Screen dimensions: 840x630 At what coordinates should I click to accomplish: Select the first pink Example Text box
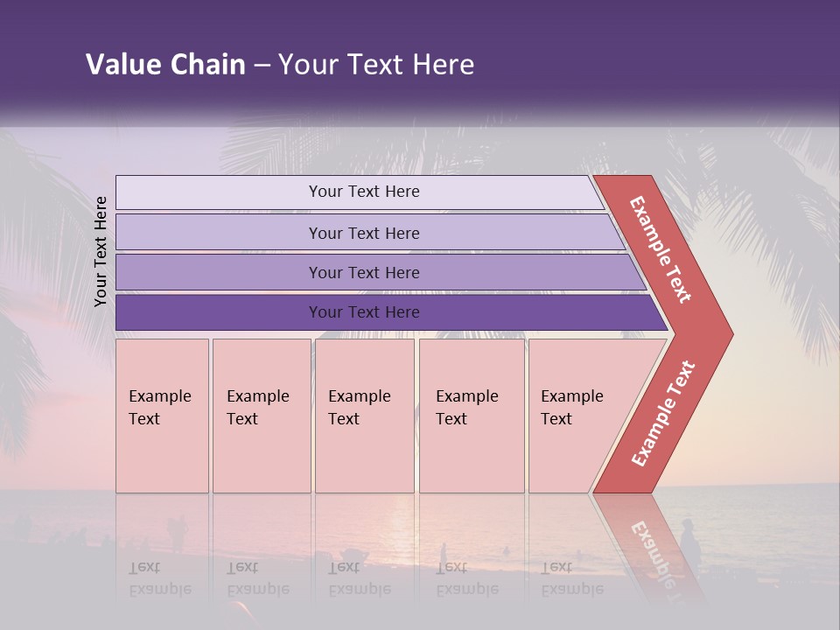(x=162, y=416)
